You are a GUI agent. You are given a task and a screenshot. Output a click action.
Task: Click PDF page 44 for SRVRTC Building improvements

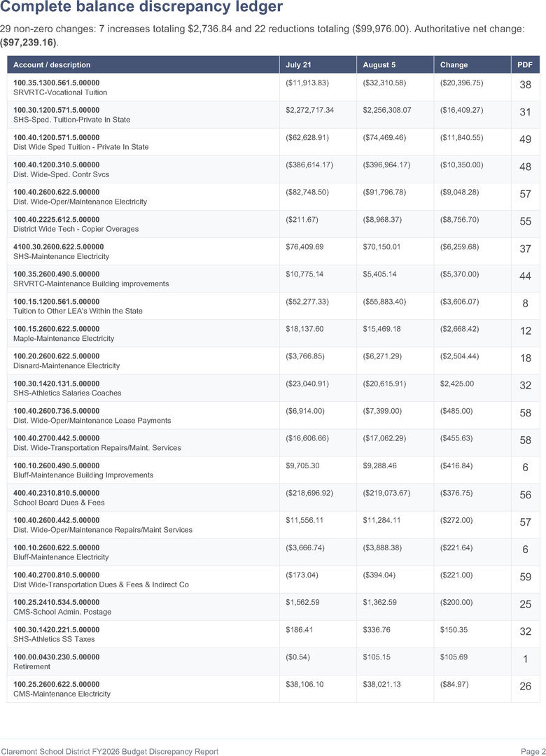525,276
